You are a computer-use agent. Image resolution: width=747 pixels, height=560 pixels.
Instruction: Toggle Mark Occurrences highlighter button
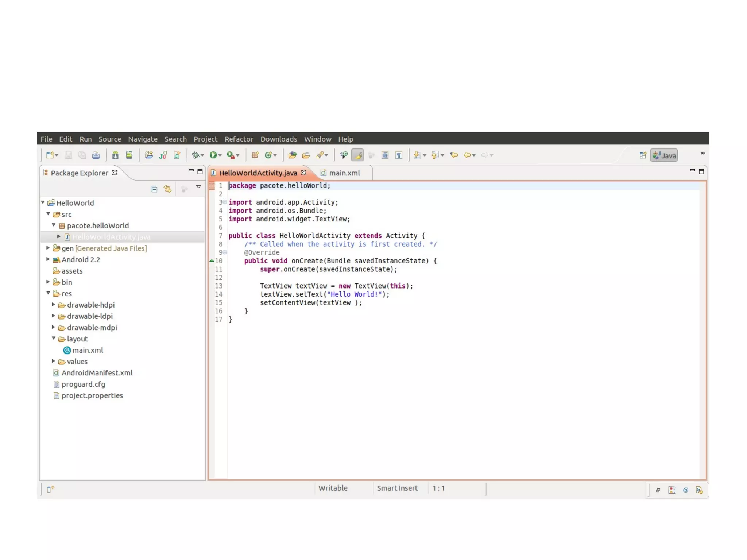[357, 155]
